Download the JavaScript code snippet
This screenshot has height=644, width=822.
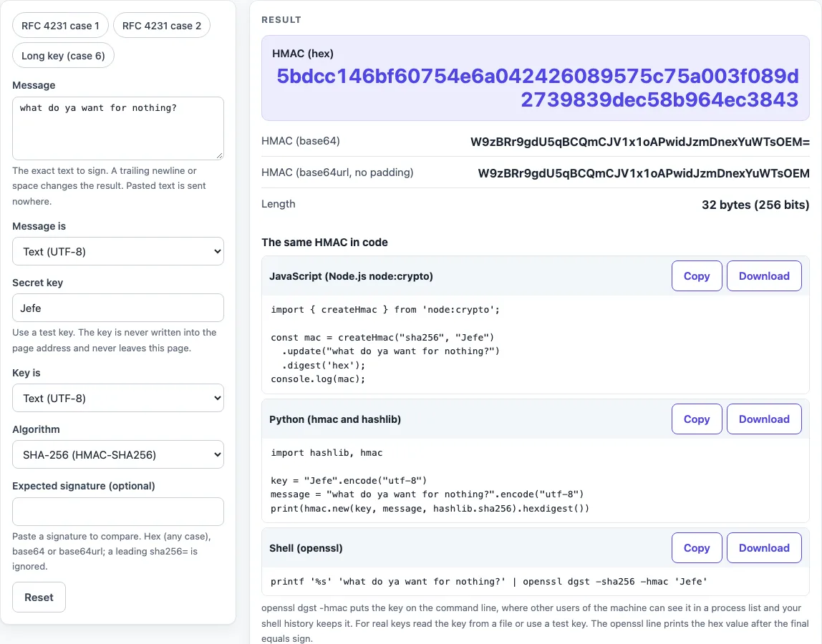coord(764,276)
